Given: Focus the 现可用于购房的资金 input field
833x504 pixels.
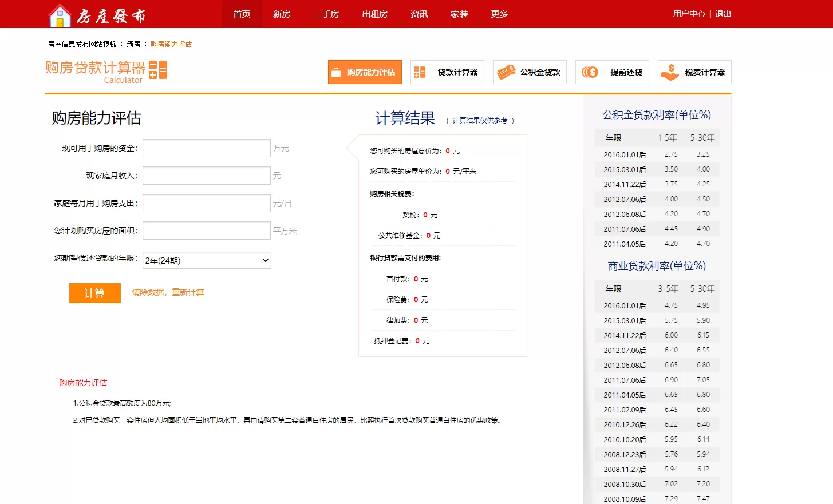Looking at the screenshot, I should point(207,148).
